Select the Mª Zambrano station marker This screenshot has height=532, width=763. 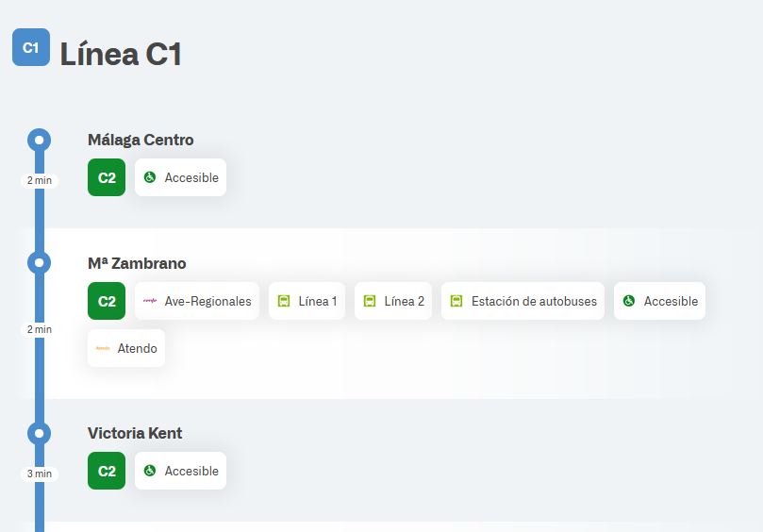39,263
